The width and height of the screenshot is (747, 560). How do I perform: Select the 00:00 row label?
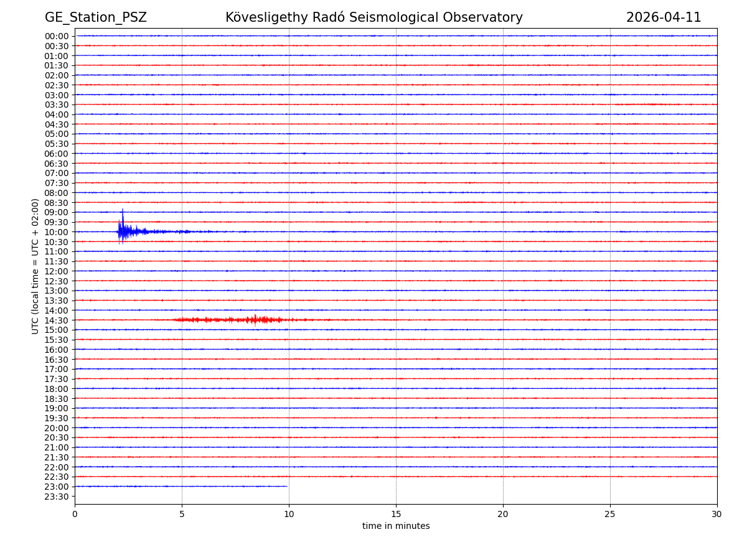tap(57, 36)
